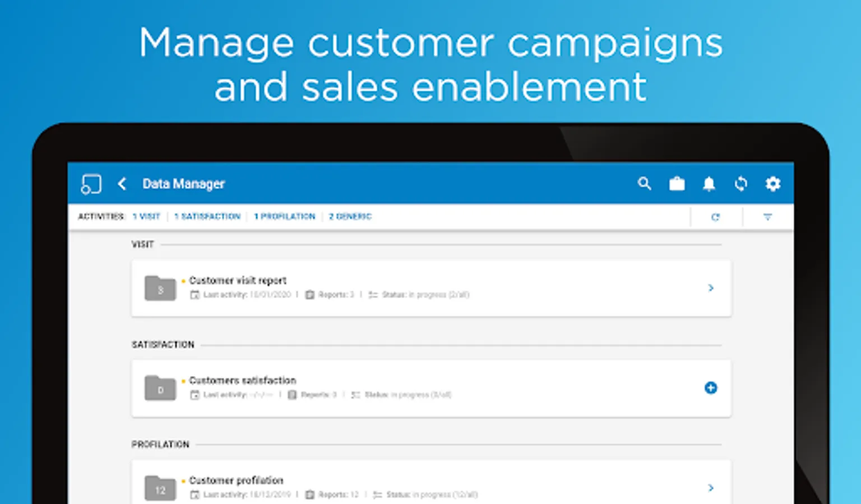The height and width of the screenshot is (504, 861).
Task: Go back using the back arrow
Action: click(x=122, y=184)
